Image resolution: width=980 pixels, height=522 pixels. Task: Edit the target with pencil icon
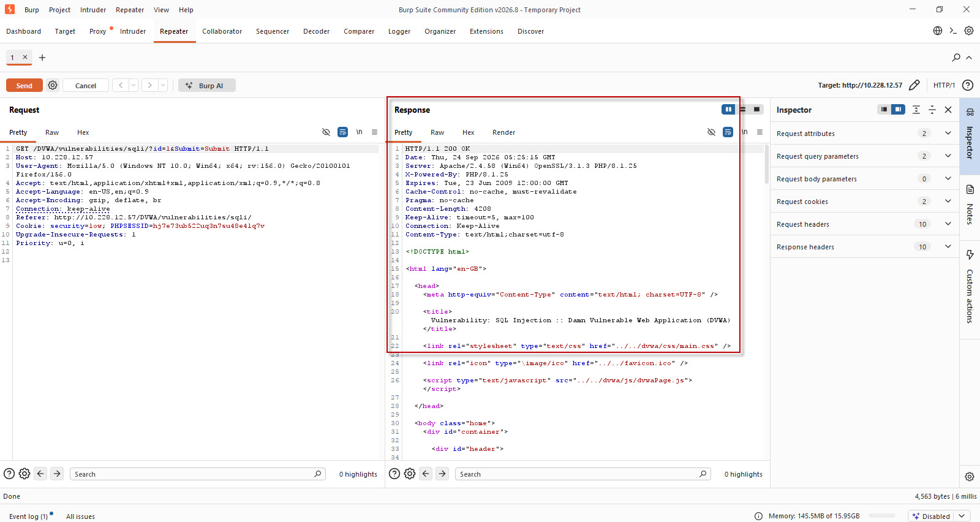[914, 85]
